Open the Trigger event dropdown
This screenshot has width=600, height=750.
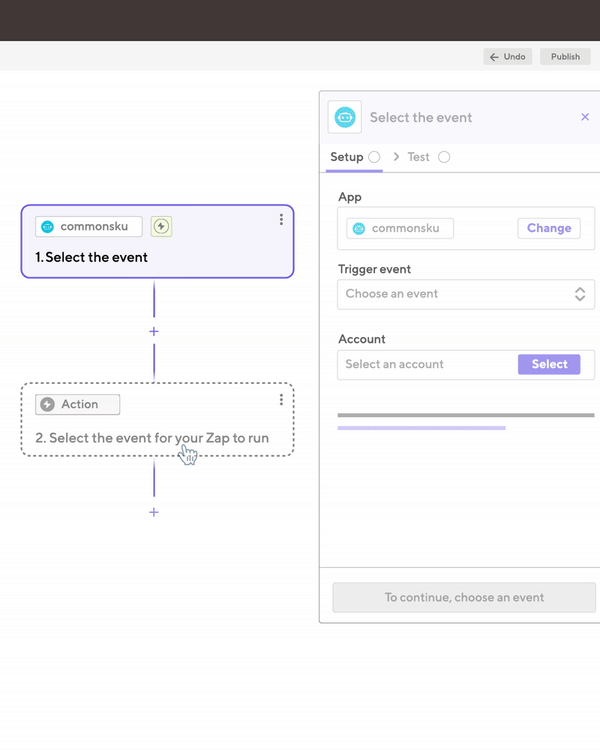[x=456, y=294]
